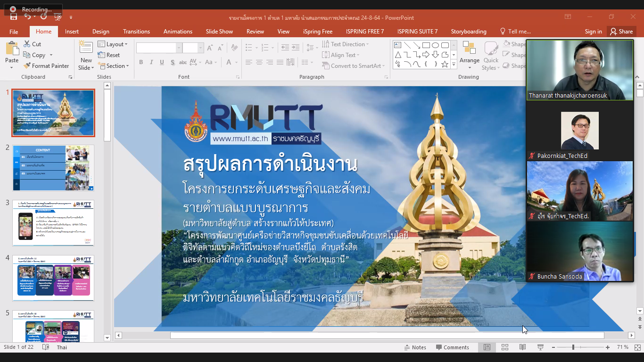This screenshot has height=362, width=644.
Task: Expand the Layout dropdown
Action: (113, 44)
